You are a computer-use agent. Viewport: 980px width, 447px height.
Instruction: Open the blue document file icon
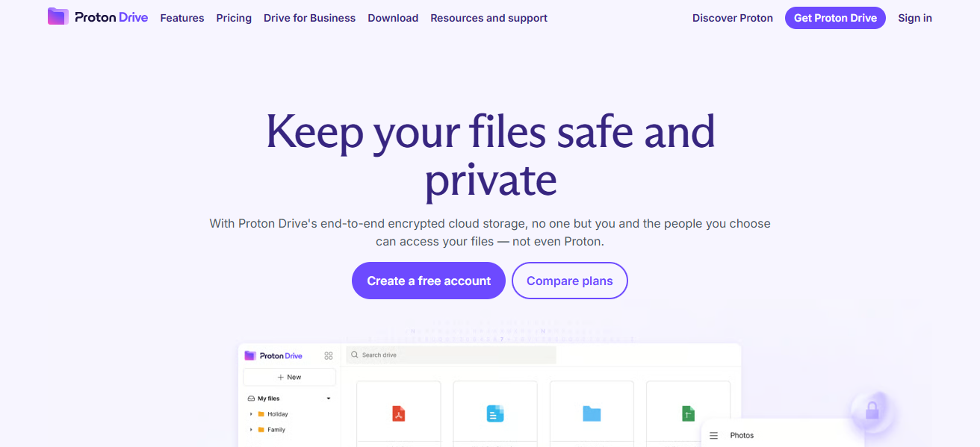495,413
